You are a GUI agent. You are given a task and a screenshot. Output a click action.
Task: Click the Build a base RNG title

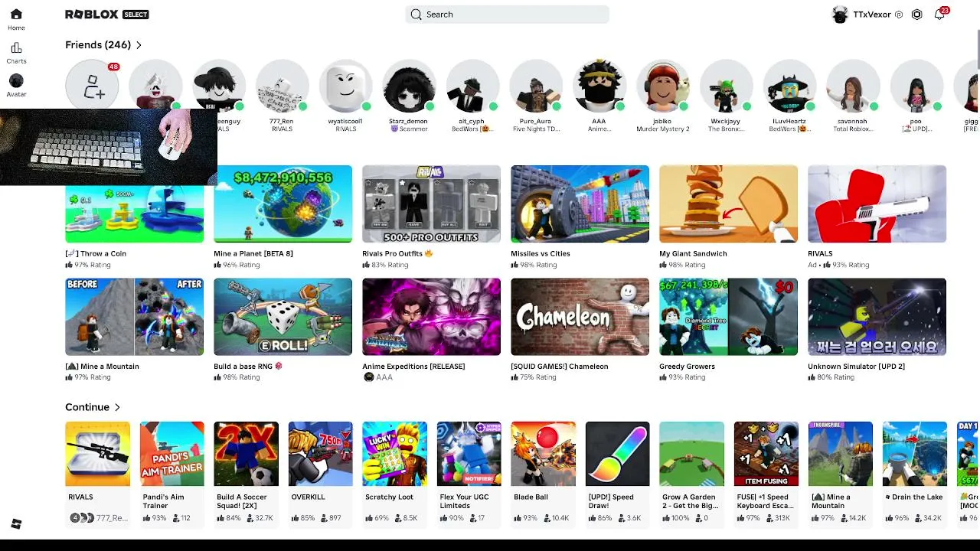[x=247, y=367]
